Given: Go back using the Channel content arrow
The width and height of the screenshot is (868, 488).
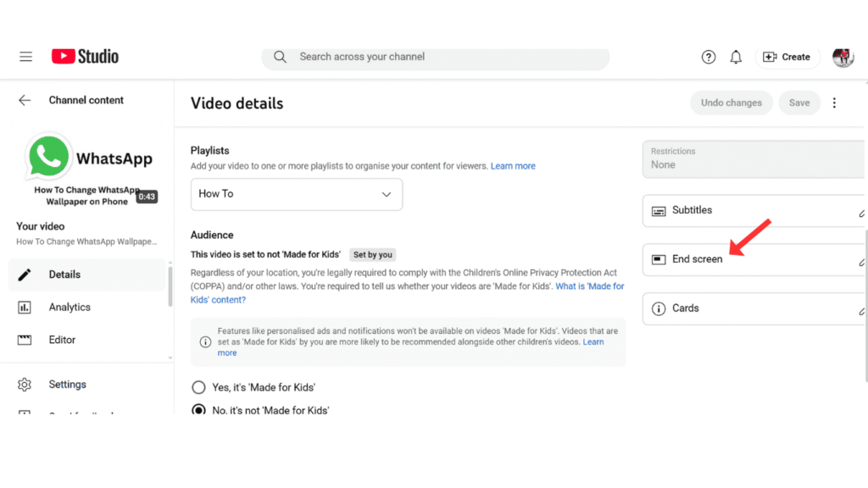Looking at the screenshot, I should [x=25, y=100].
